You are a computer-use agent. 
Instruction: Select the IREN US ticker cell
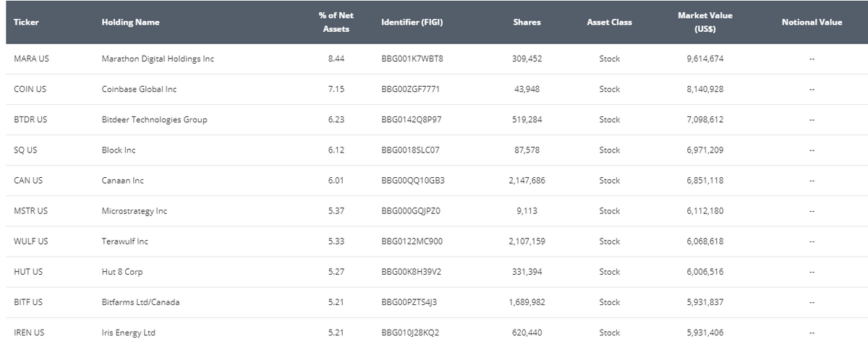(x=29, y=333)
